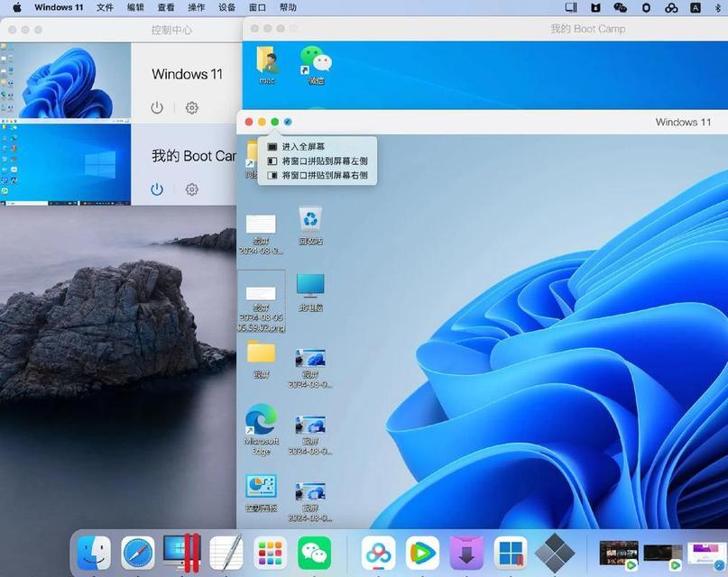The width and height of the screenshot is (728, 577).
Task: Select 进入全屏幕 from the window menu
Action: [x=303, y=146]
